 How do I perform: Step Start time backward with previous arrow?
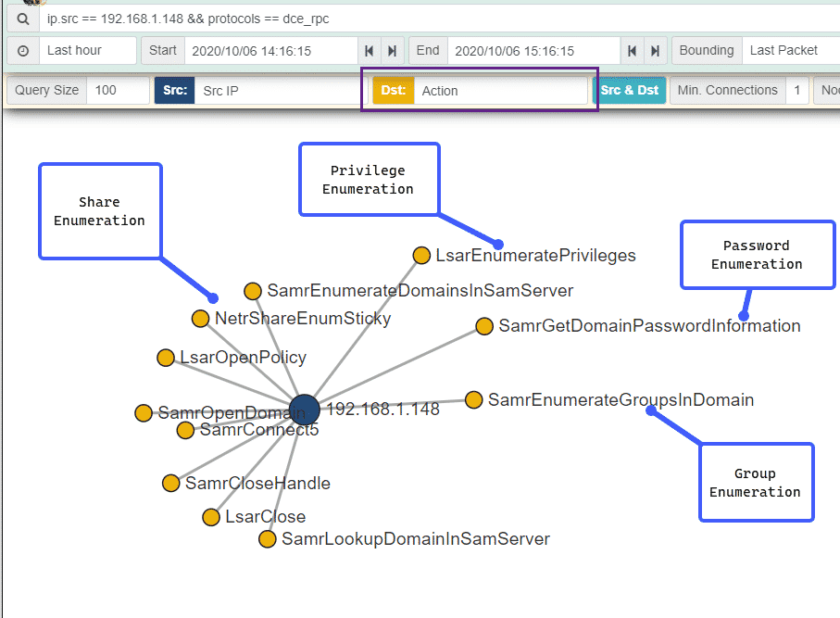[370, 51]
